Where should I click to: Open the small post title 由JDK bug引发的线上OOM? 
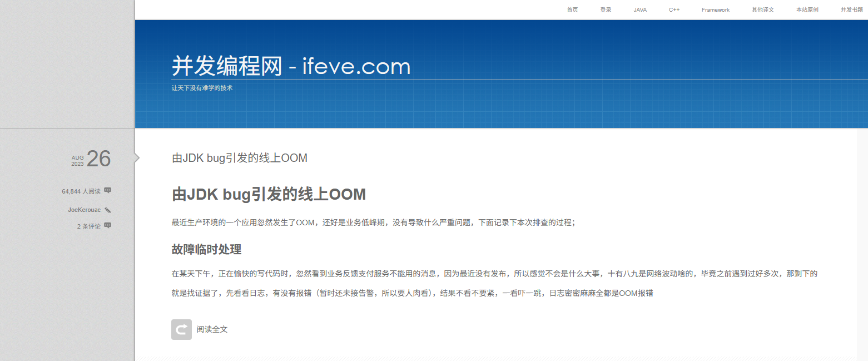click(240, 158)
